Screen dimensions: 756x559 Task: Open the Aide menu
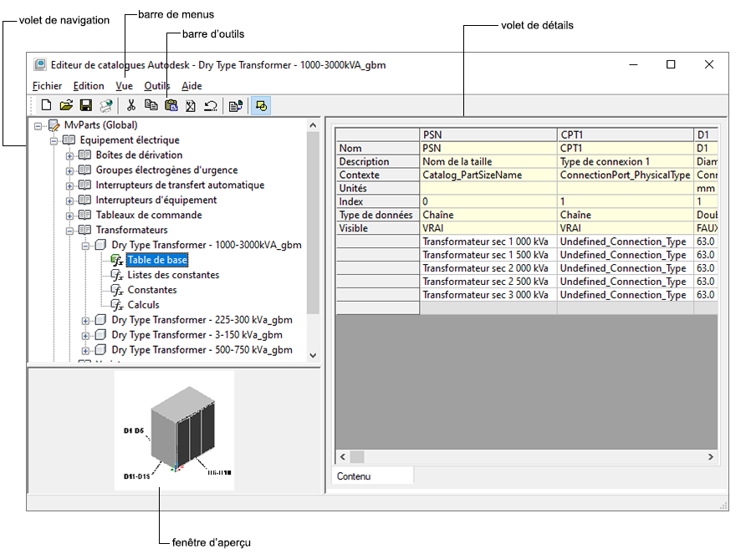point(192,86)
